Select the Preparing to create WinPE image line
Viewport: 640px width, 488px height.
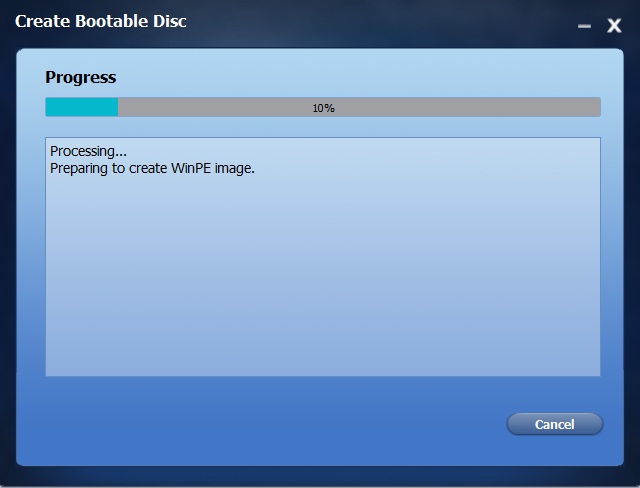[152, 168]
